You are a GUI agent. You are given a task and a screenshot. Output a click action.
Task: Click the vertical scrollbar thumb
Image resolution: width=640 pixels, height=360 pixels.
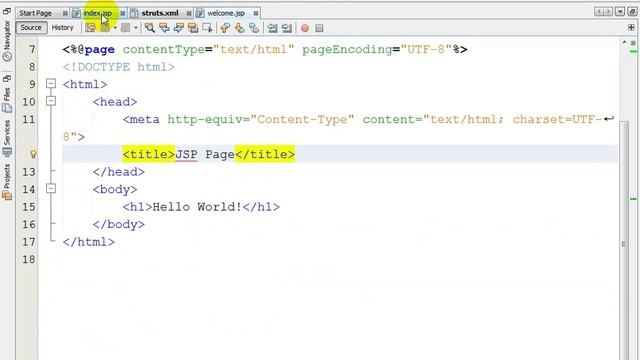click(624, 241)
